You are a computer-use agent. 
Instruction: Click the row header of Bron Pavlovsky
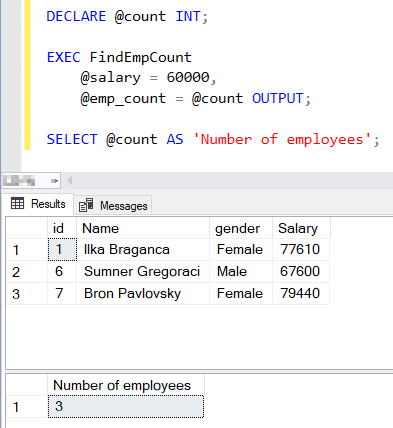point(27,294)
